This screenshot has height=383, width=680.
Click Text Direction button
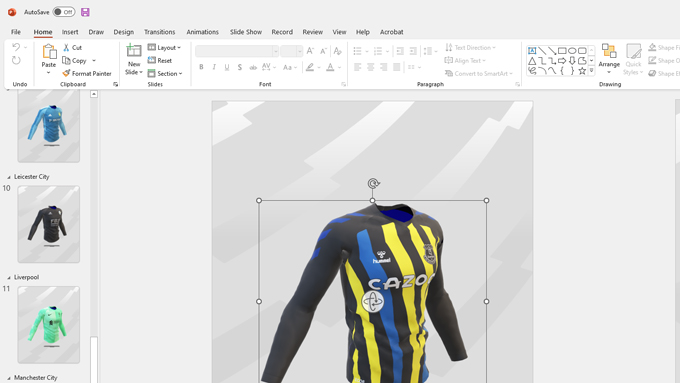470,47
